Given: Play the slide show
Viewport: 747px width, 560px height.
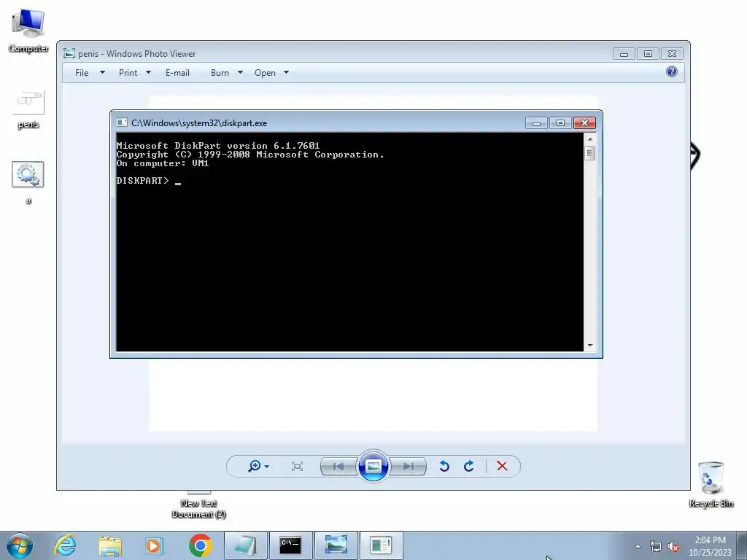Looking at the screenshot, I should click(373, 466).
